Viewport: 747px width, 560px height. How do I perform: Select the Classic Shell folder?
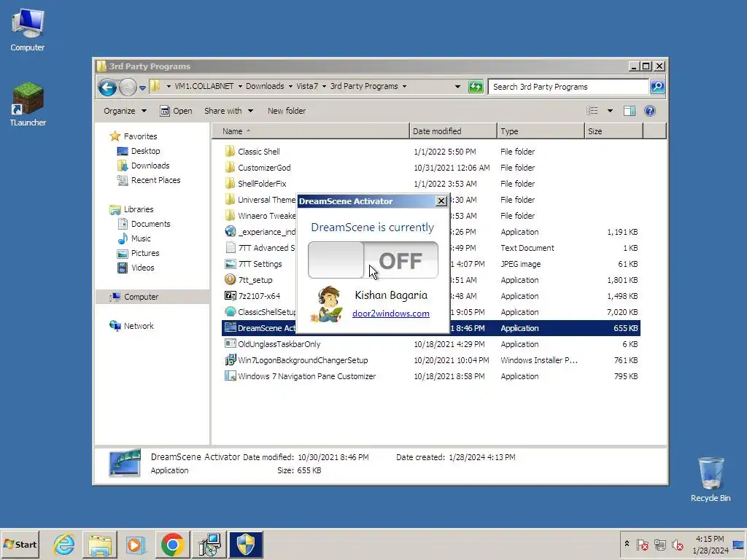coord(259,152)
